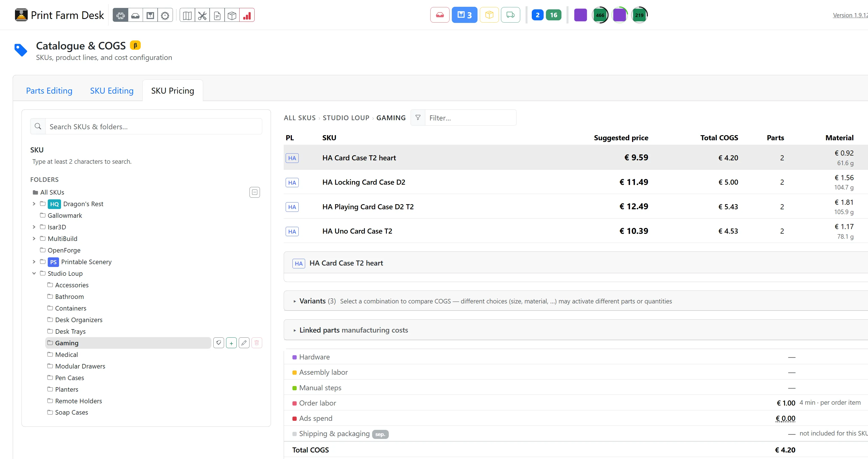
Task: Switch to the SKU Editing tab
Action: pos(112,91)
